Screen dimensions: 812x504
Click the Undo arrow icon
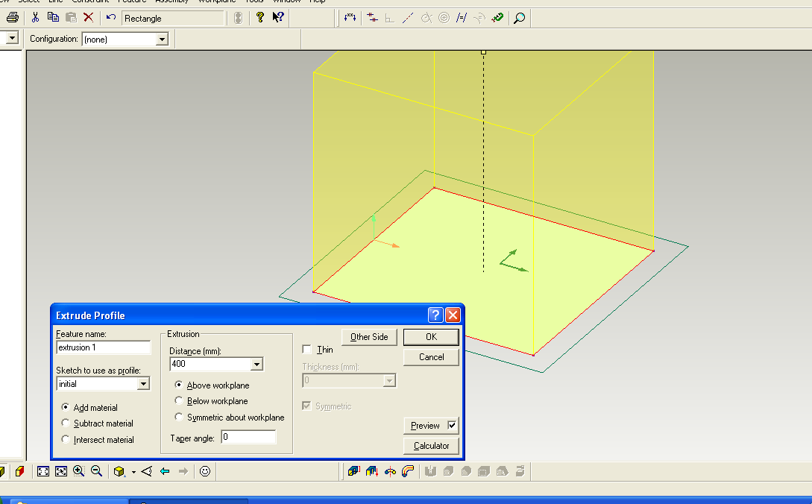click(x=111, y=18)
